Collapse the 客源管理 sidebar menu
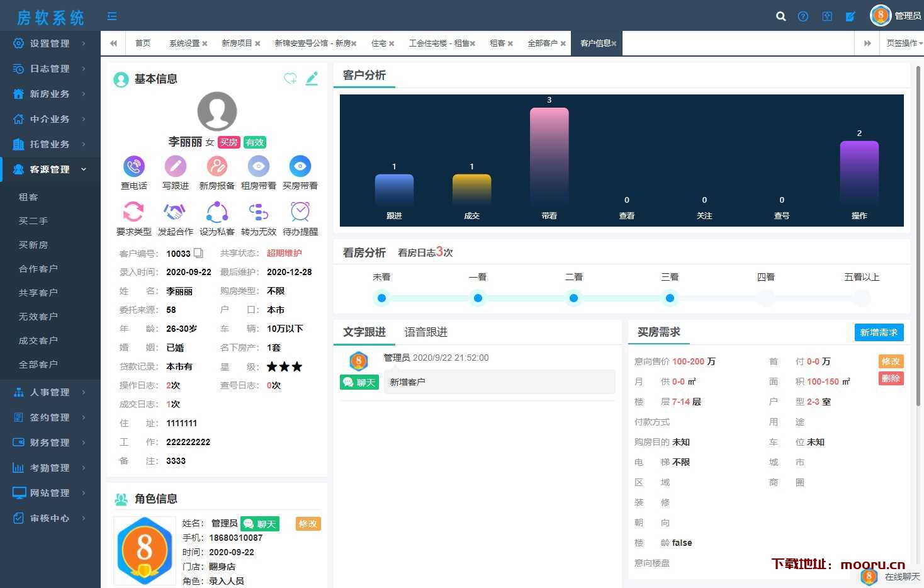 coord(50,169)
